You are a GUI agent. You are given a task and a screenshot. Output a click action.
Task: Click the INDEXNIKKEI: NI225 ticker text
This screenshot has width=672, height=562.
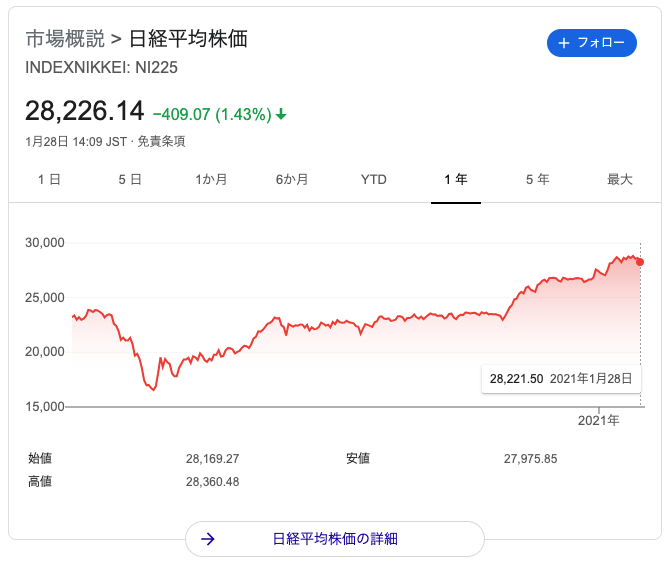102,68
